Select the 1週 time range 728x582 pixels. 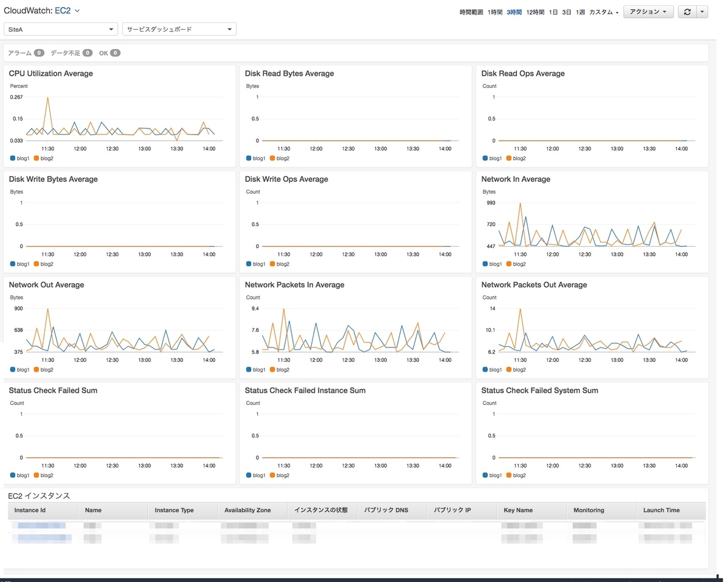(581, 12)
